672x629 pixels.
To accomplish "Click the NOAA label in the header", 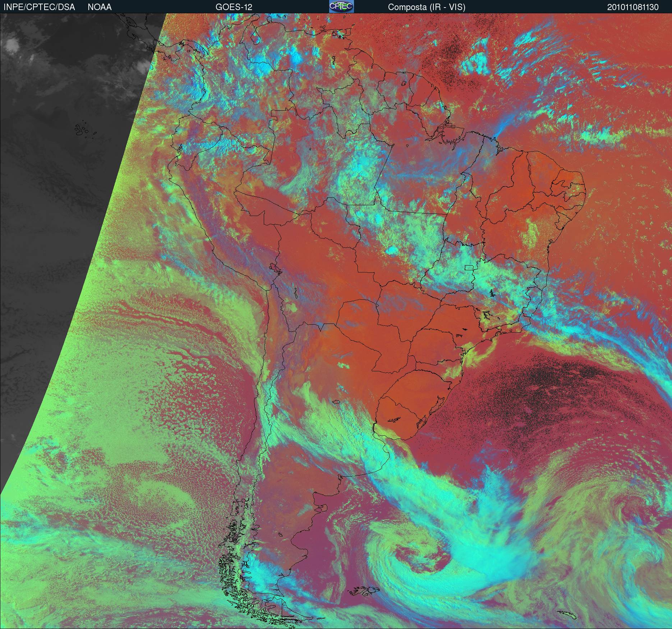I will tap(100, 7).
